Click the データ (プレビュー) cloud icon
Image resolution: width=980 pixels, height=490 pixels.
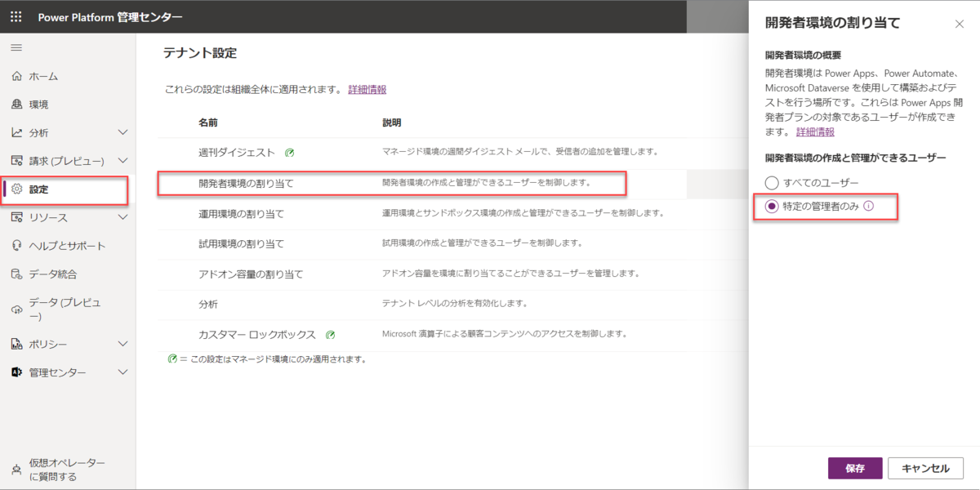(16, 310)
